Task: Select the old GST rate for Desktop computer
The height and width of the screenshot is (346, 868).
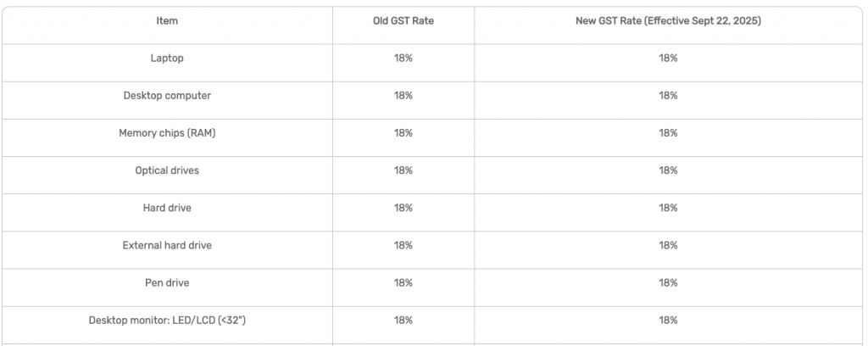Action: [403, 96]
